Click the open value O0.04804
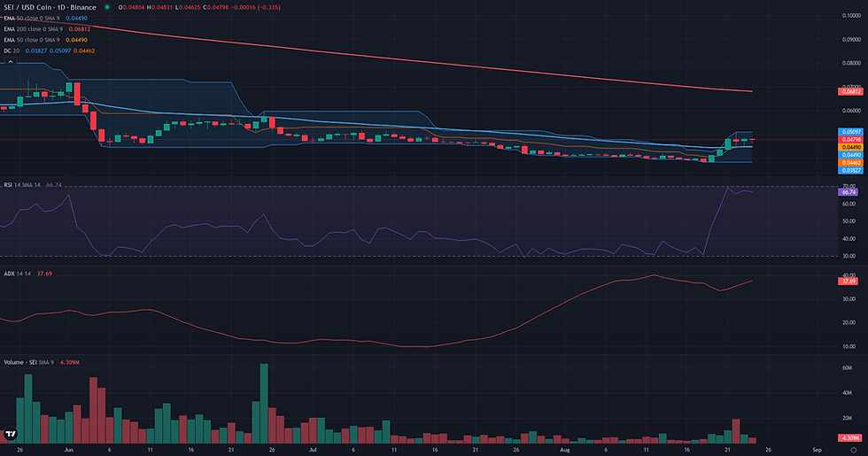This screenshot has width=868, height=456. [x=129, y=7]
